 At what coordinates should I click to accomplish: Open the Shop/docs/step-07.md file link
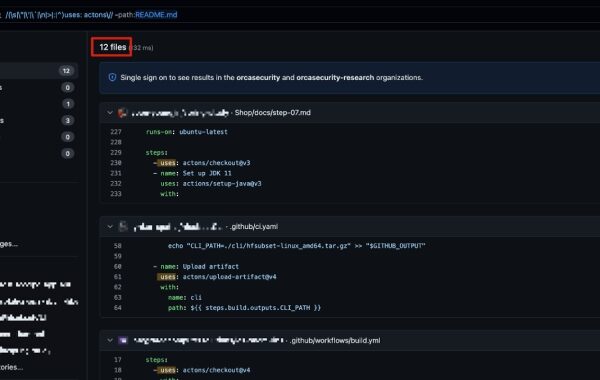[272, 113]
